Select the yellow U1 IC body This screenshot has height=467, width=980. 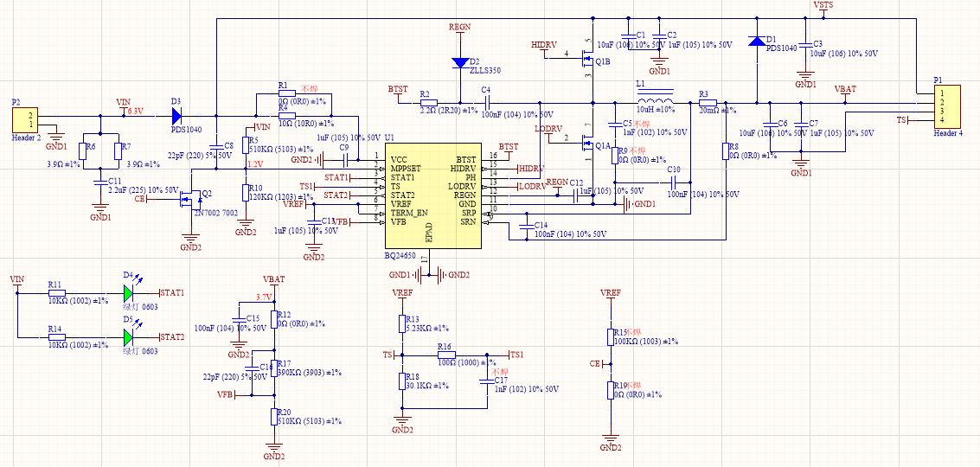[x=433, y=195]
